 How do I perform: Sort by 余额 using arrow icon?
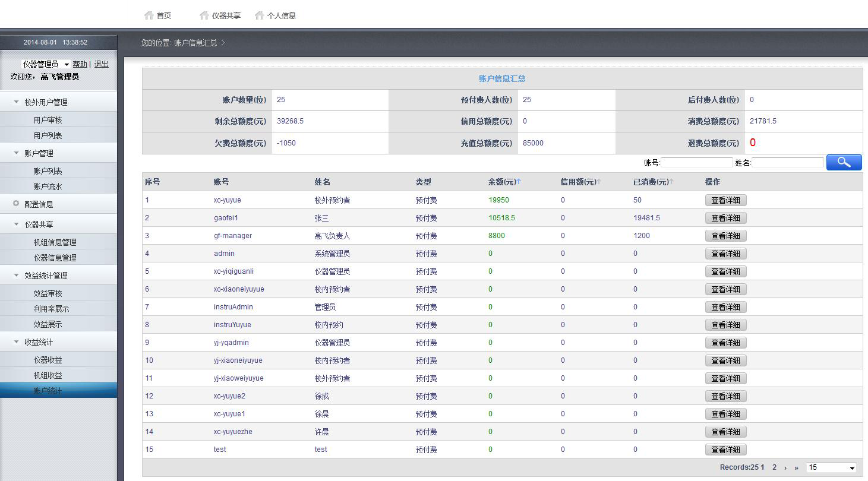(519, 182)
